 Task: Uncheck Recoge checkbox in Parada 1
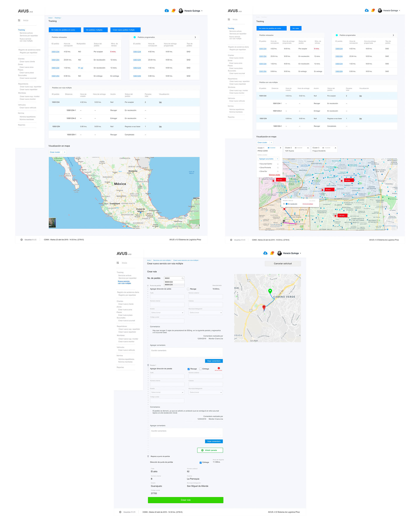(189, 369)
